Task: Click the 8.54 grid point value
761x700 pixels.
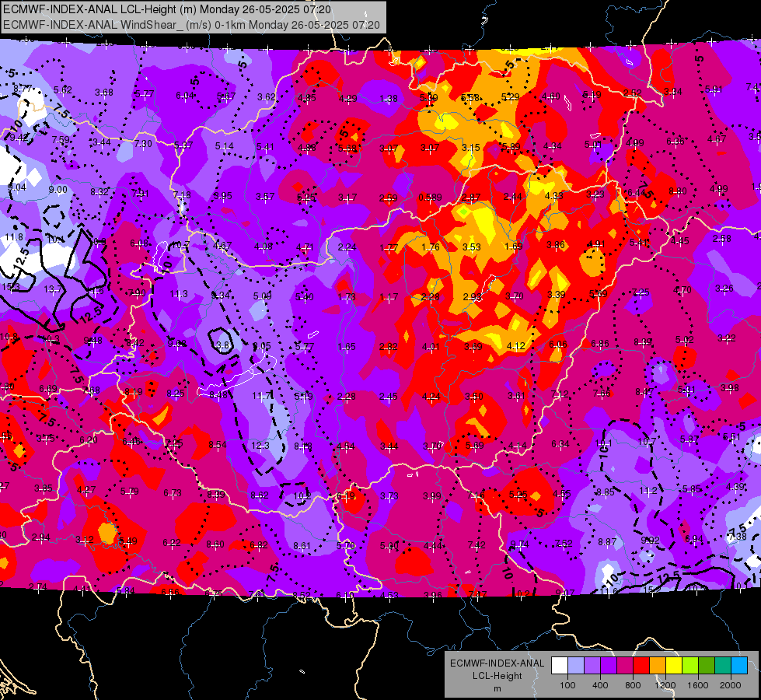Action: pos(218,444)
